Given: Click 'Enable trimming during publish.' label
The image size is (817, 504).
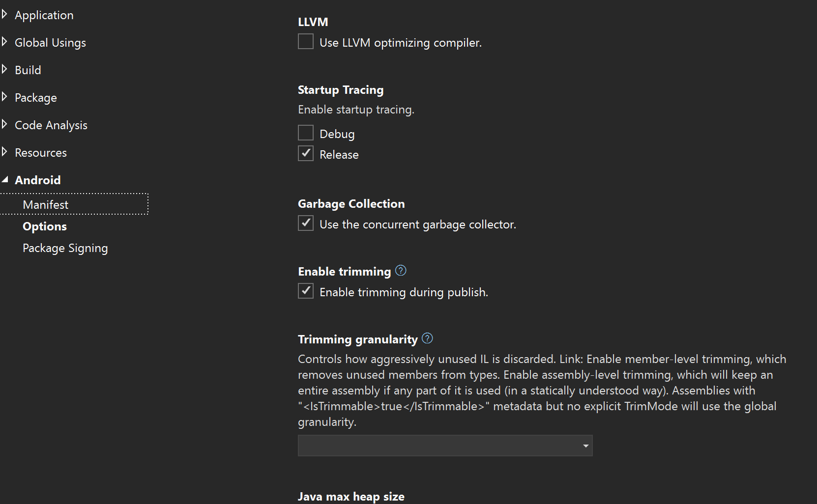Looking at the screenshot, I should coord(404,292).
